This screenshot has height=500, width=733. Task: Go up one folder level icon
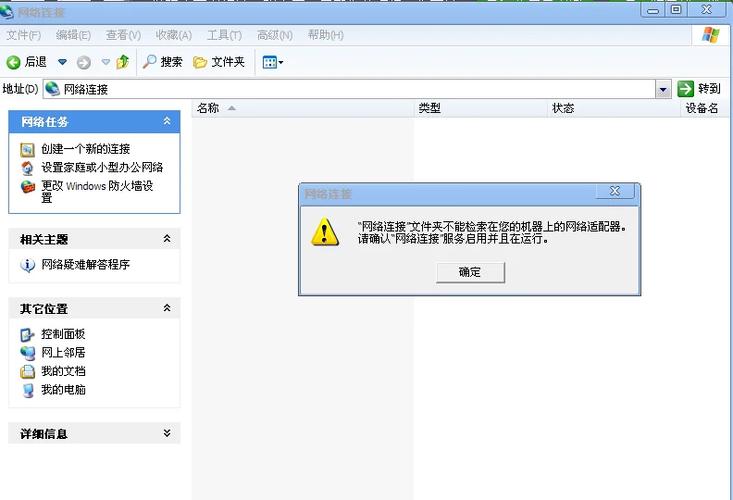(x=123, y=62)
